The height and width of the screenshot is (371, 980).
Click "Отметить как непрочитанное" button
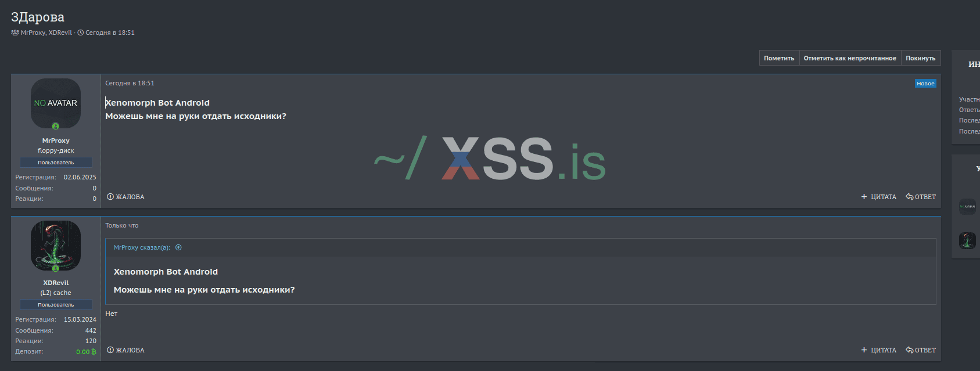(850, 58)
